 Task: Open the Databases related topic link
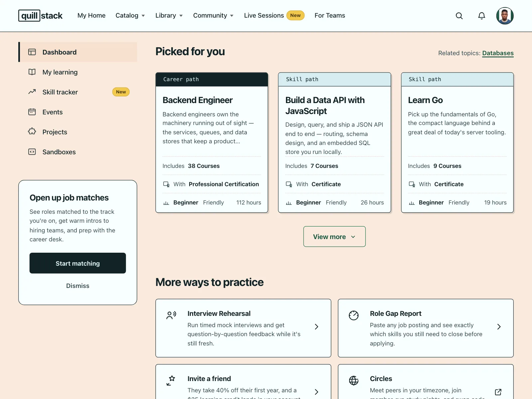point(498,53)
